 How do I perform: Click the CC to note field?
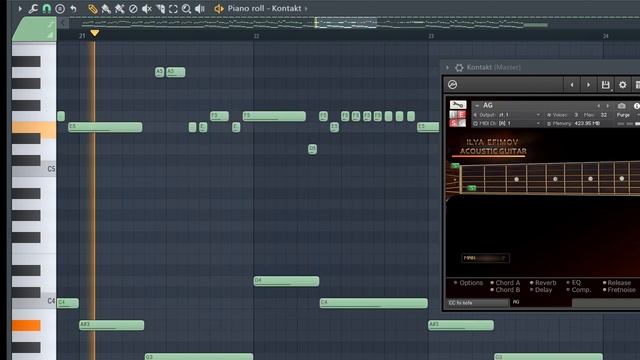[x=478, y=303]
